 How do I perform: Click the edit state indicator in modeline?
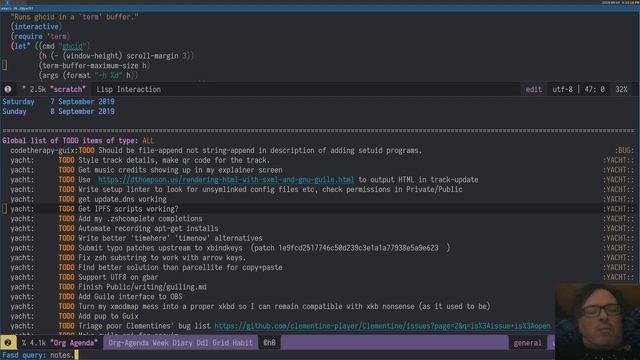coord(533,89)
